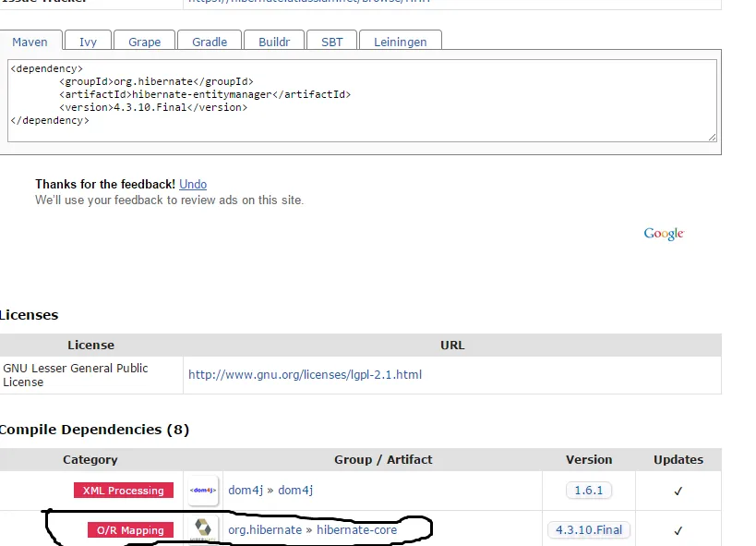Open the Buildr tab

coord(274,42)
